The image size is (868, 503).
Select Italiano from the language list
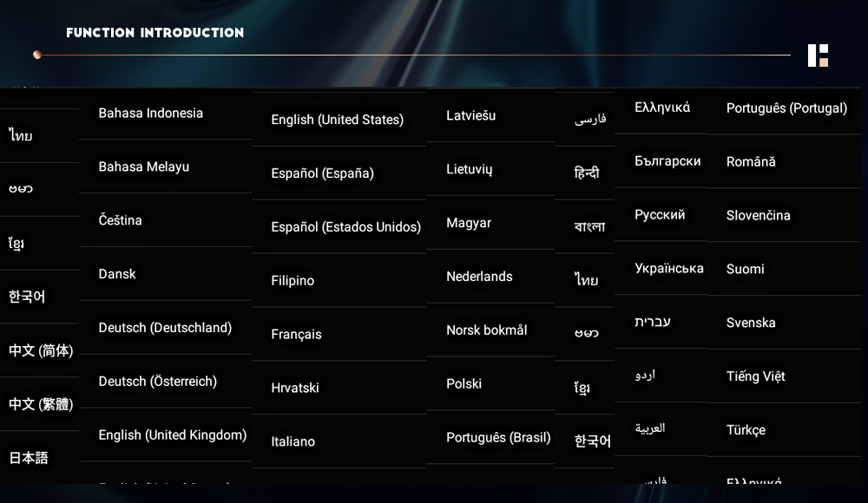click(x=293, y=441)
